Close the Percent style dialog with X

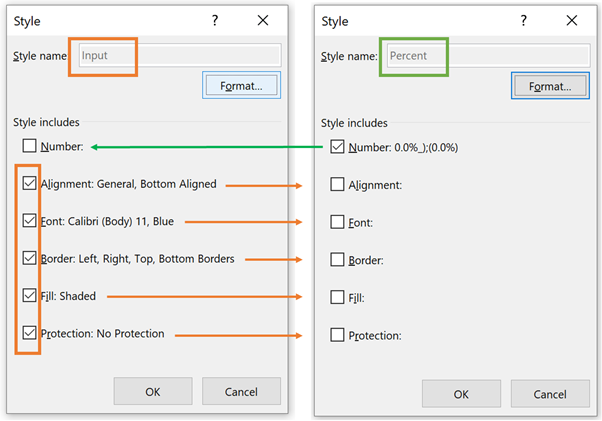click(571, 20)
